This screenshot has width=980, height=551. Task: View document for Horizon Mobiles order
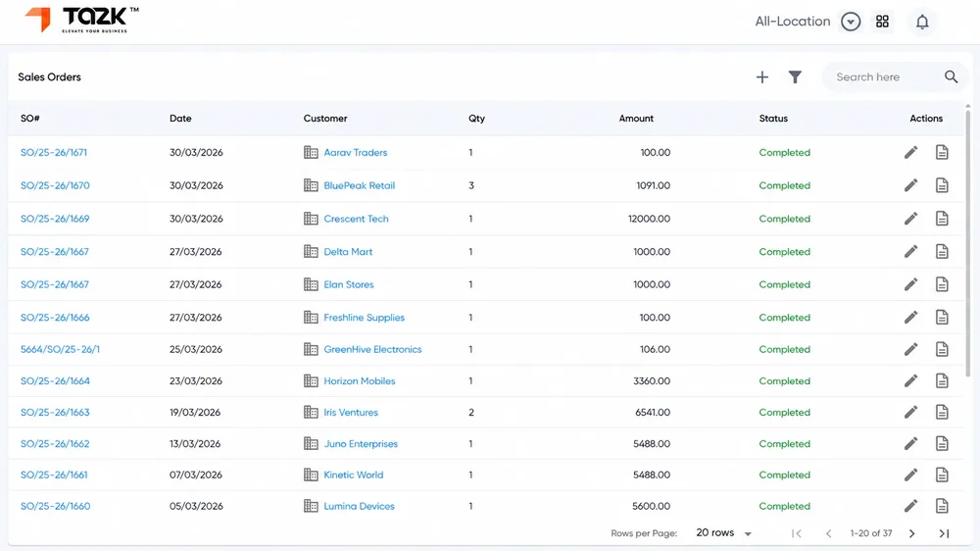click(x=941, y=380)
